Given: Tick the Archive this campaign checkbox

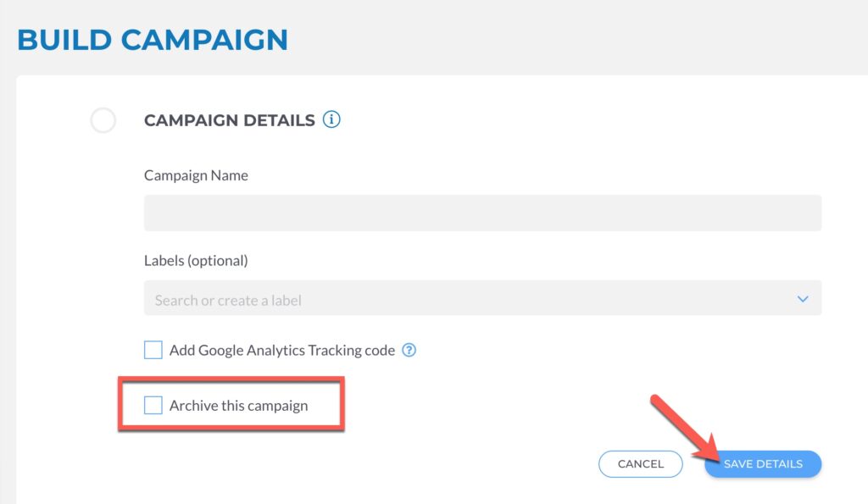Looking at the screenshot, I should 153,405.
